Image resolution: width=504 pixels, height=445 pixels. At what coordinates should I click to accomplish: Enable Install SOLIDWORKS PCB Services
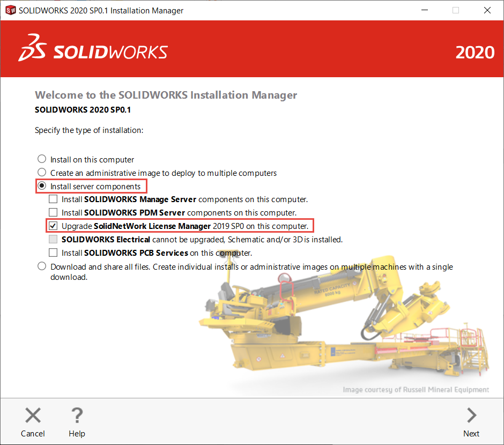click(x=53, y=253)
